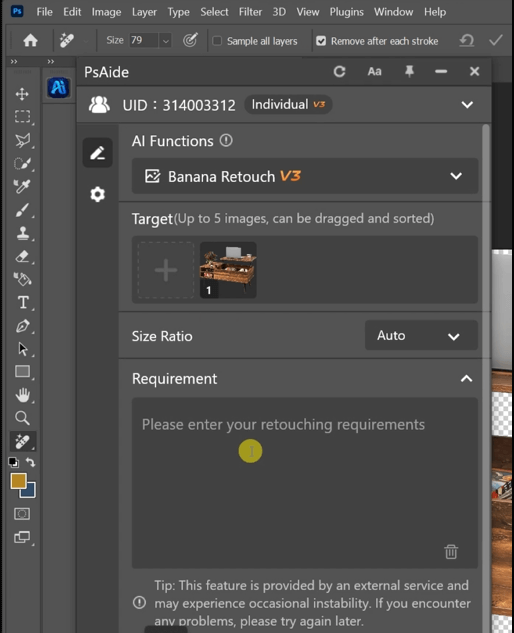Open the PsAide plugin icon in dock

(59, 87)
